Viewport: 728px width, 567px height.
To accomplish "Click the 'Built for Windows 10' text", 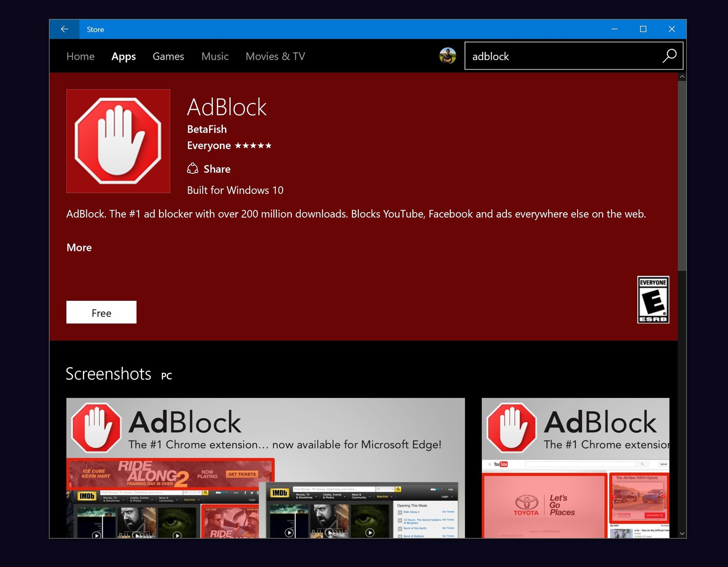I will tap(235, 190).
